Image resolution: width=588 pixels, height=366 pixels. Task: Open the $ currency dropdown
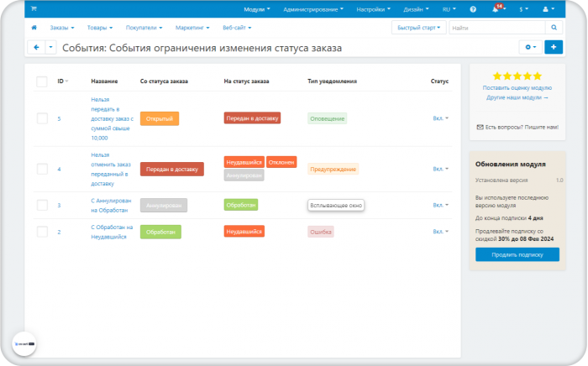click(x=523, y=9)
